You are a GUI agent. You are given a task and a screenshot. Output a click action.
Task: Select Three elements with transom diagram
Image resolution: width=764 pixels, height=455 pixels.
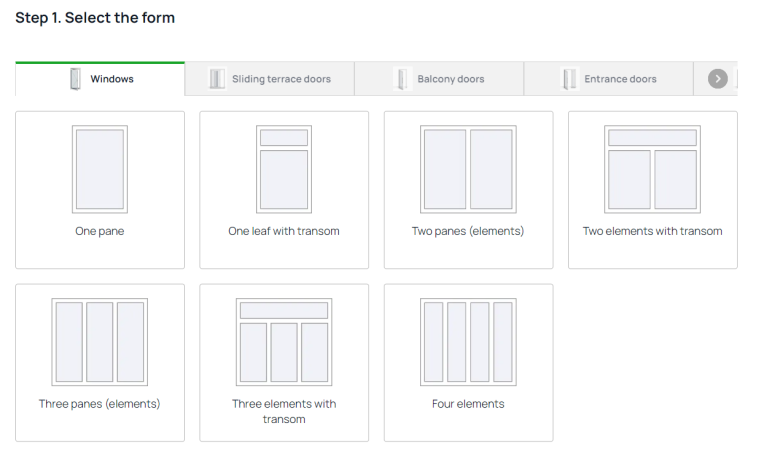point(284,342)
